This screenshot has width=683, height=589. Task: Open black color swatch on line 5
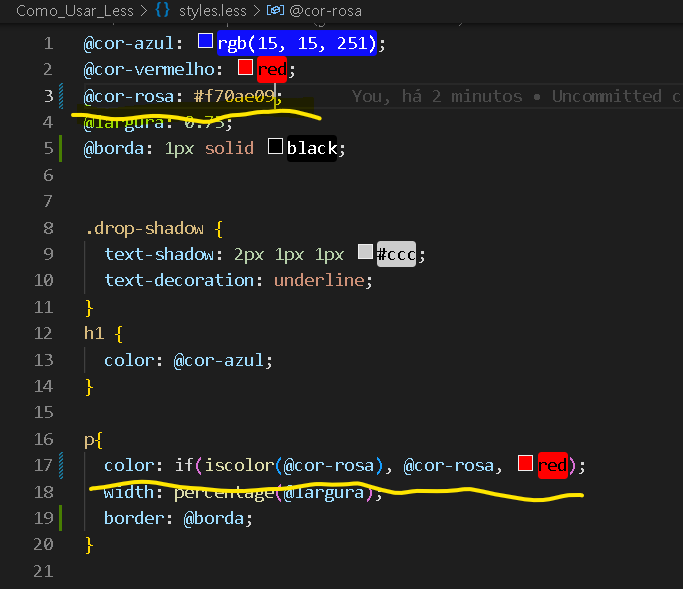tap(275, 146)
